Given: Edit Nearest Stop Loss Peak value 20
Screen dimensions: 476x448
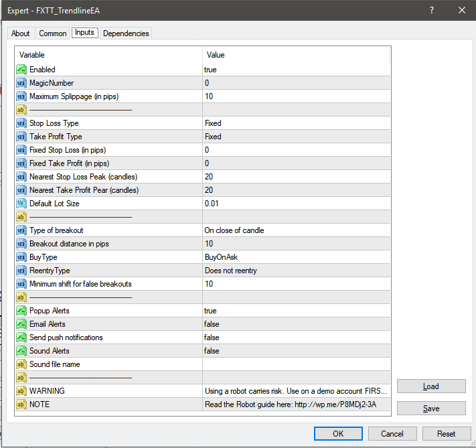Looking at the screenshot, I should coord(297,177).
